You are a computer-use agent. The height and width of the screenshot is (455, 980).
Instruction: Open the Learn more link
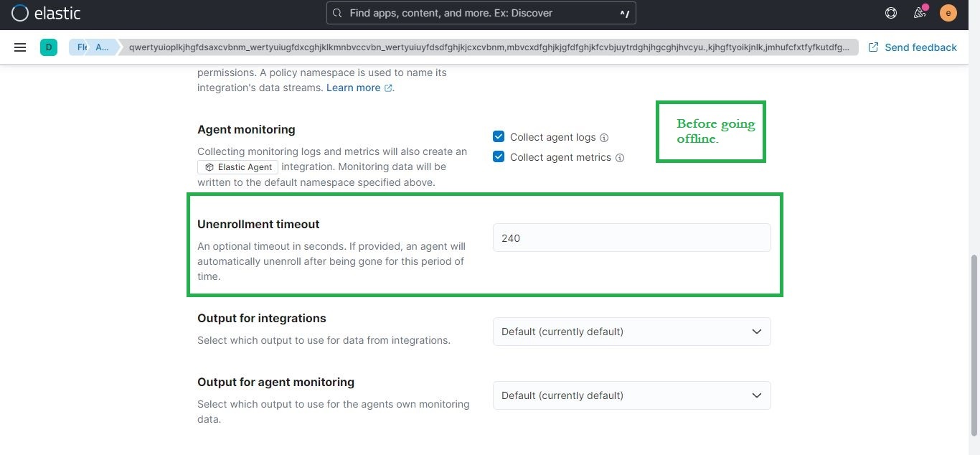click(x=353, y=88)
